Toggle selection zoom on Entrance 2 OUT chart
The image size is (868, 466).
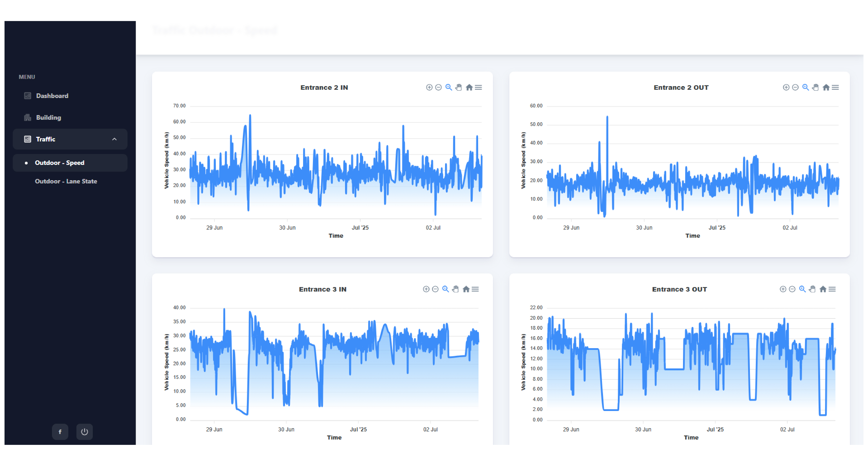tap(805, 87)
